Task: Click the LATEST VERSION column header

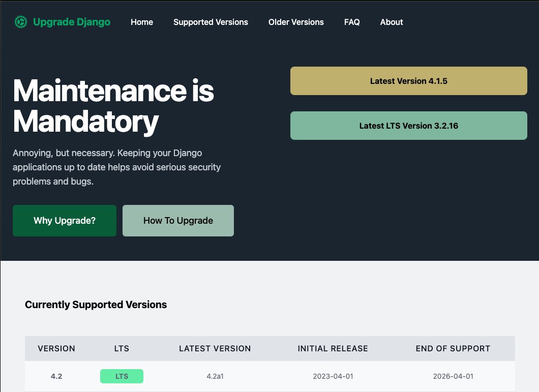Action: (215, 349)
